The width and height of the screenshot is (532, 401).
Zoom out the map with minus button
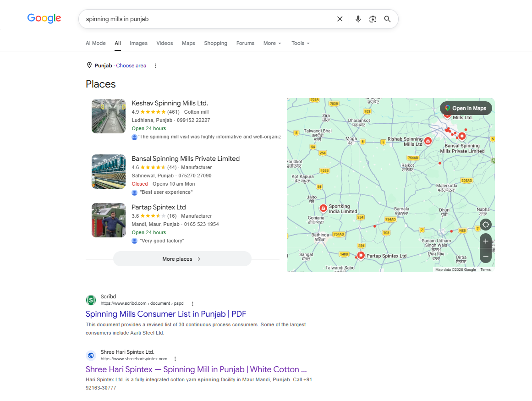click(x=486, y=256)
